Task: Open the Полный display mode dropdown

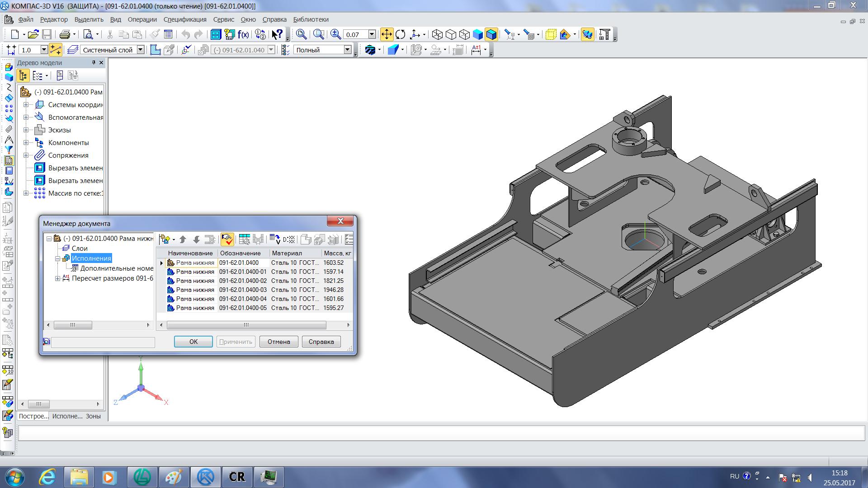Action: click(x=348, y=50)
